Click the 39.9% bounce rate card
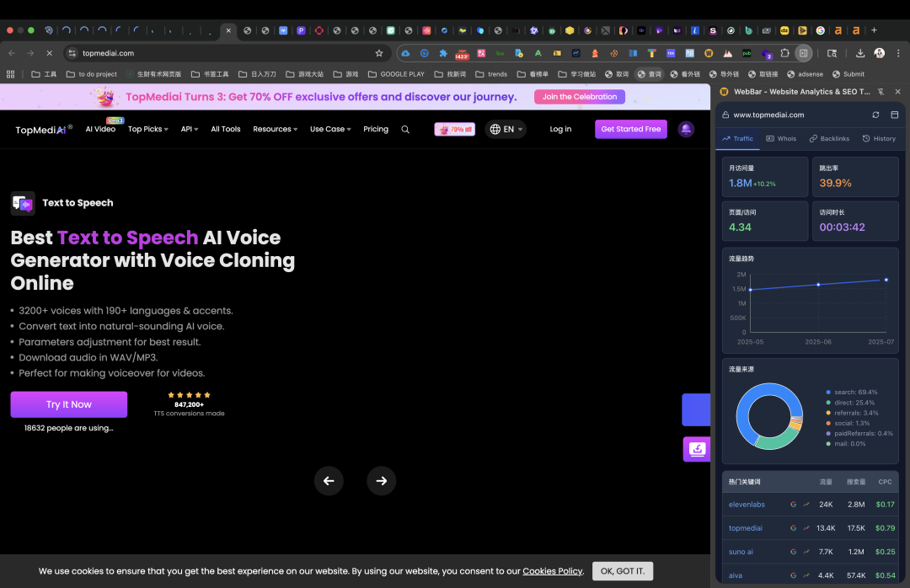The image size is (910, 588). (x=855, y=177)
